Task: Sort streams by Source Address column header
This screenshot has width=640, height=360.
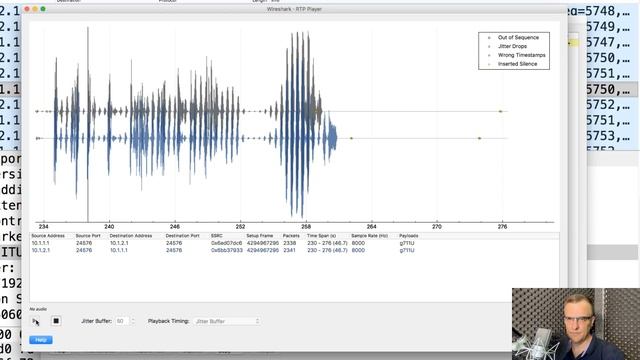Action: click(x=48, y=236)
